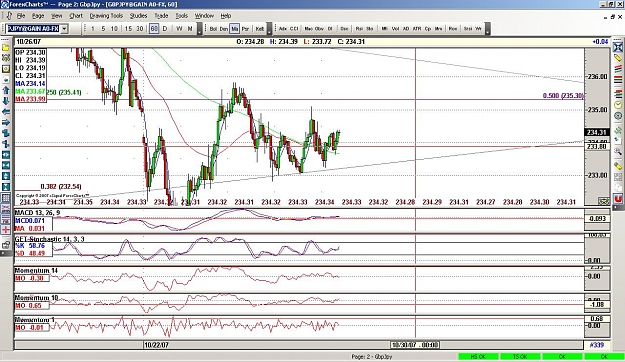The image size is (625, 362).
Task: Click the 10/30/07 00:00 cursor date label
Action: coord(415,345)
